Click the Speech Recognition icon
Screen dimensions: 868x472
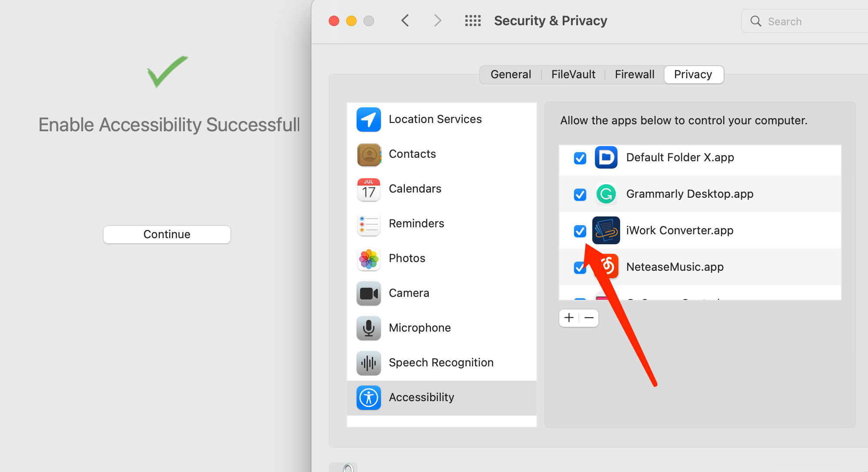(368, 362)
